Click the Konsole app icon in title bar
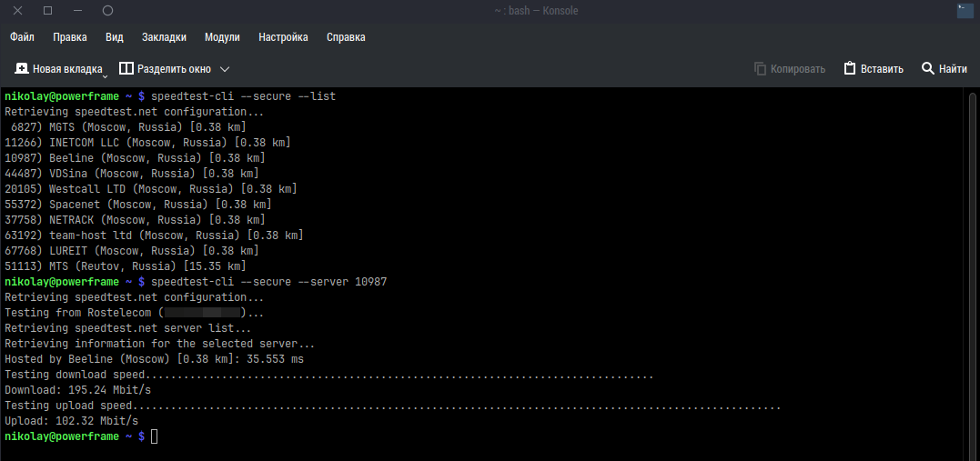 point(965,11)
